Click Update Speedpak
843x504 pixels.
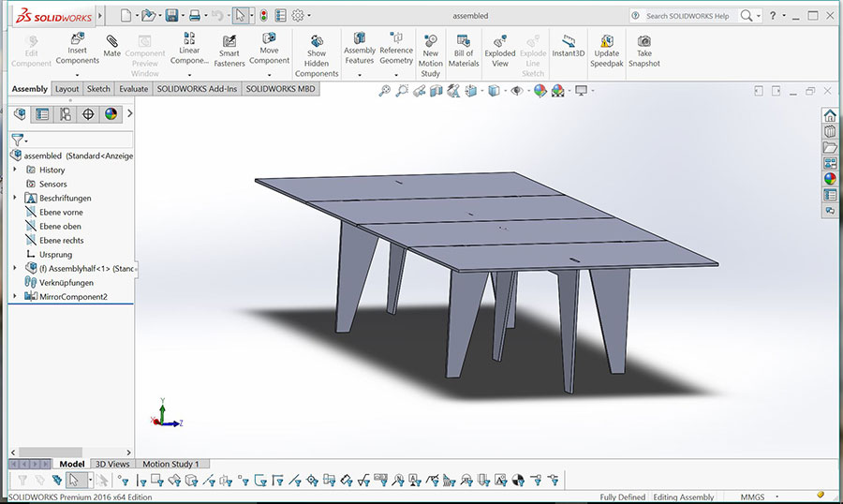tap(606, 51)
